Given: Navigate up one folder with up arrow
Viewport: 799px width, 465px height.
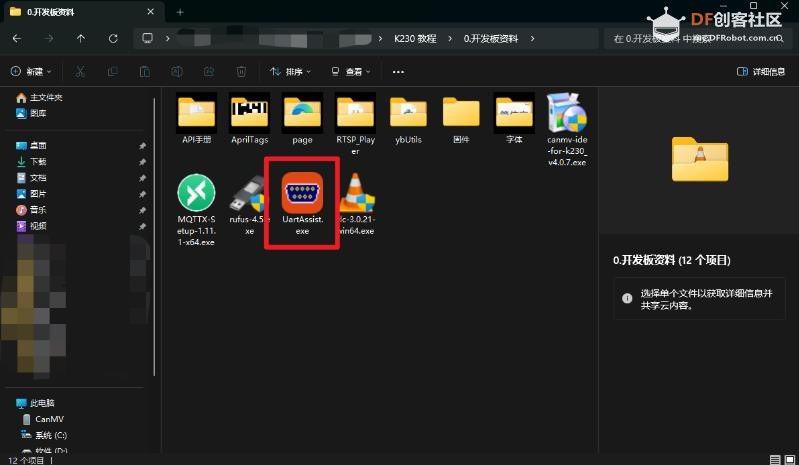Looking at the screenshot, I should click(x=82, y=39).
